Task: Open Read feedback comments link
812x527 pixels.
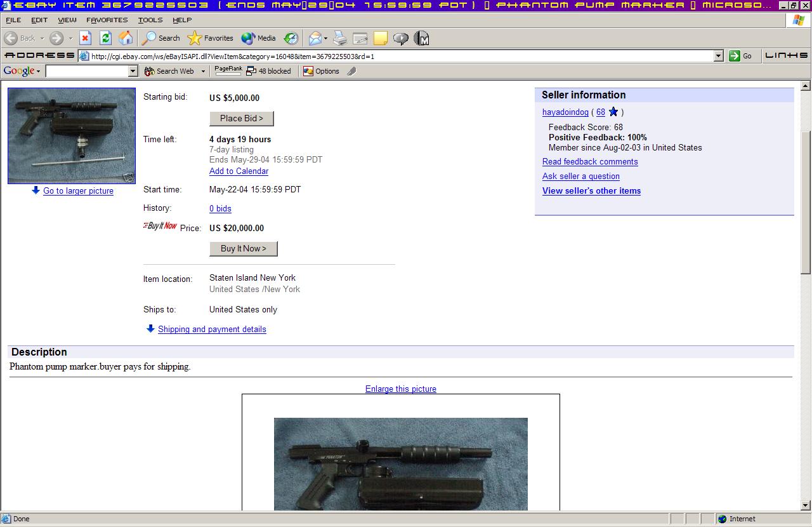Action: (x=590, y=161)
